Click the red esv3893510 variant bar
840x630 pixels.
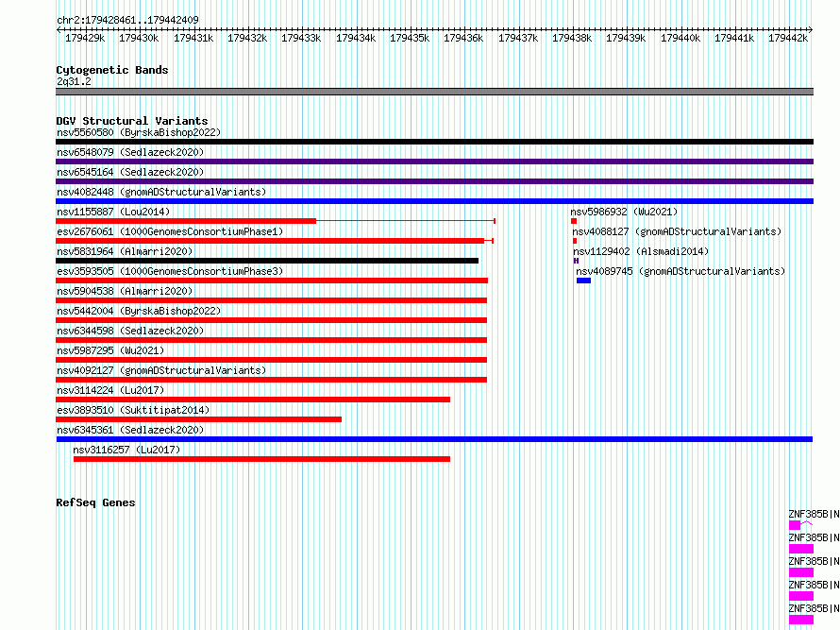pos(199,419)
